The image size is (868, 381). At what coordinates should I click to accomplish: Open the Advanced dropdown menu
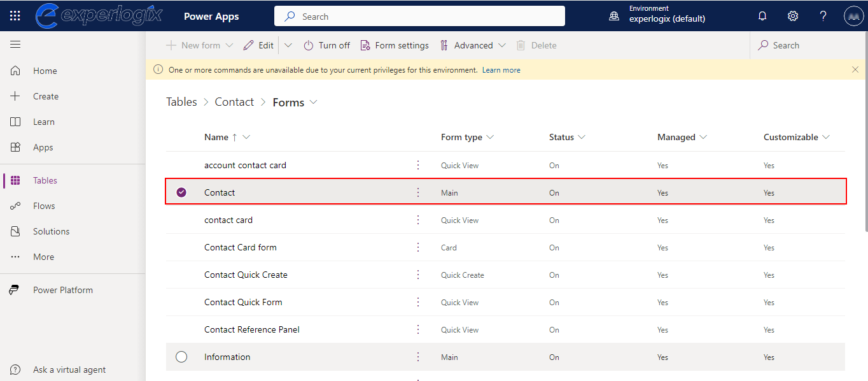pyautogui.click(x=473, y=45)
